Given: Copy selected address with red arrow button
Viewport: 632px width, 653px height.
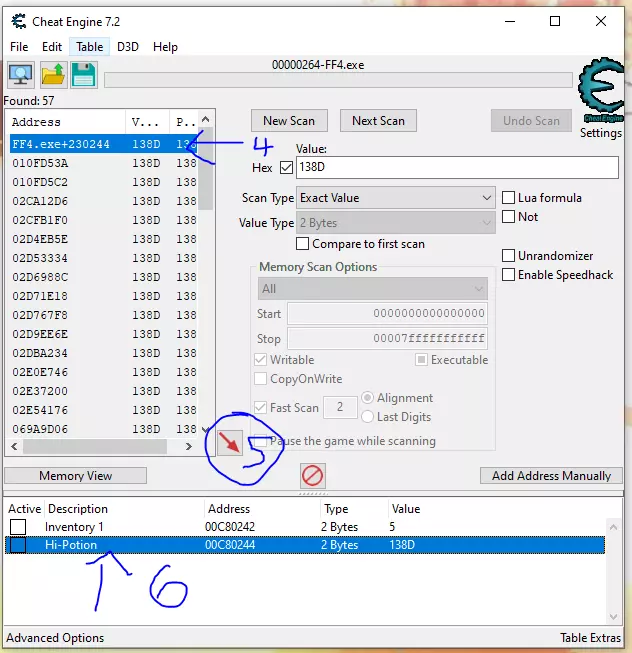Looking at the screenshot, I should [x=230, y=442].
